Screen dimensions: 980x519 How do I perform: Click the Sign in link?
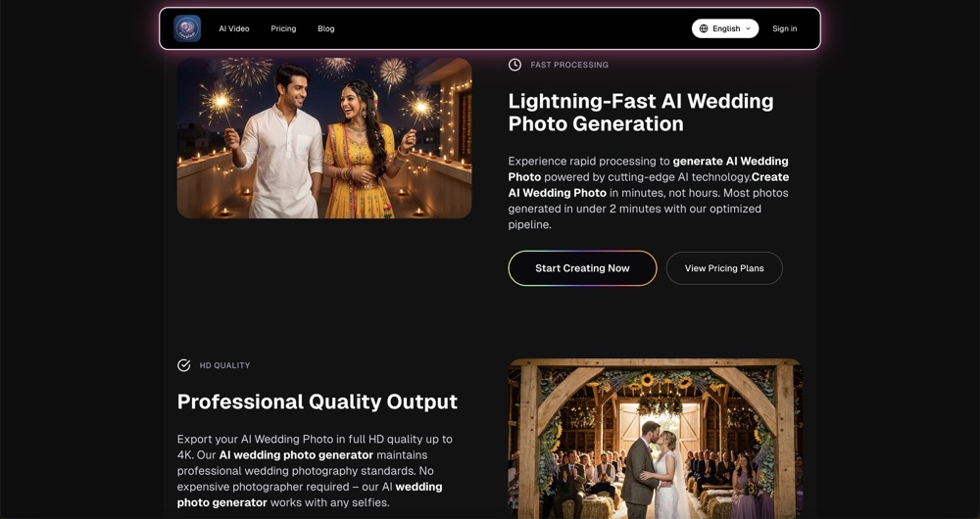(x=784, y=28)
